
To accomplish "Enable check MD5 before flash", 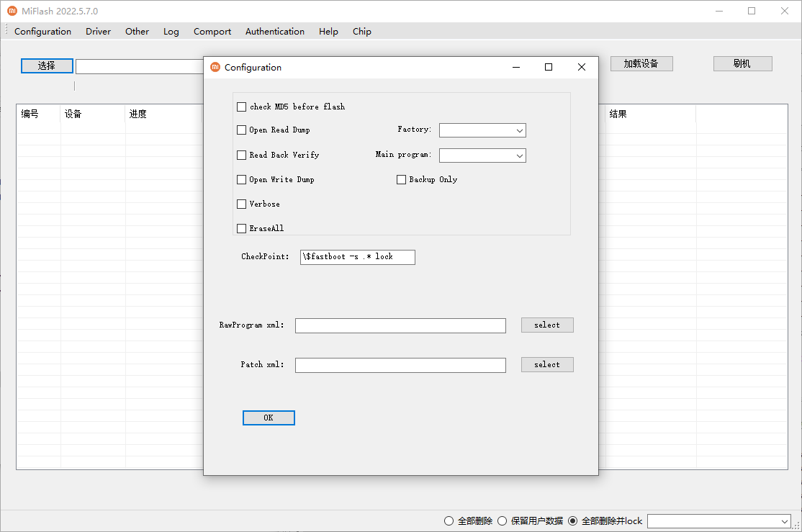I will click(x=242, y=107).
